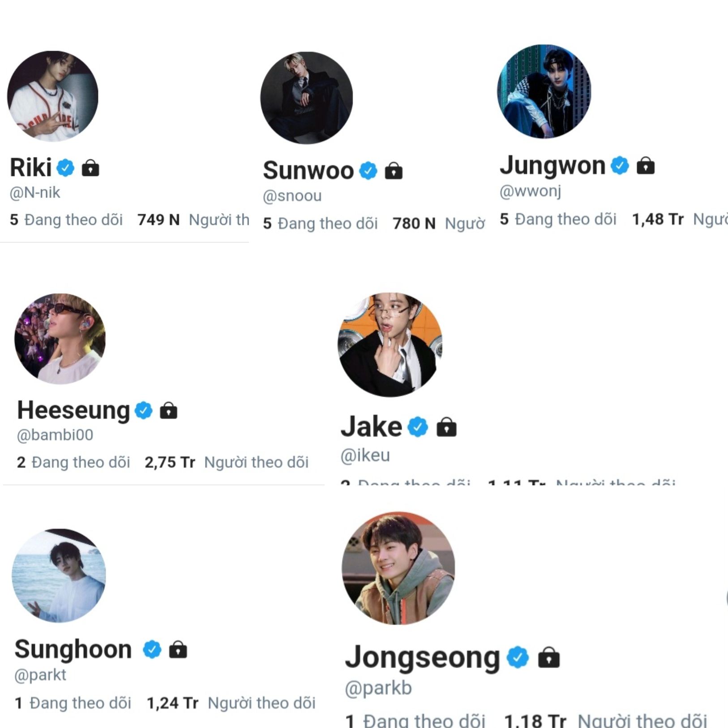Open Sunghoon's 1,24 Tr followers list

(x=231, y=703)
